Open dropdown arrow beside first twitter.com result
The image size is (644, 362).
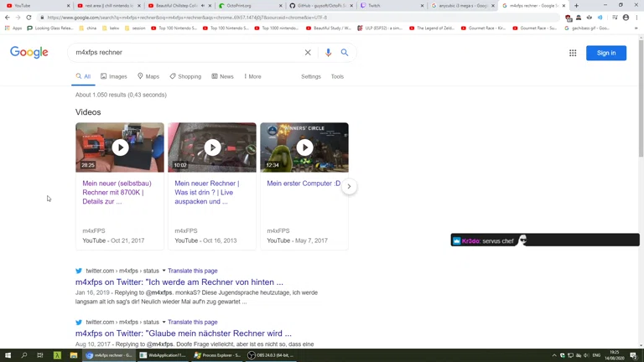164,271
